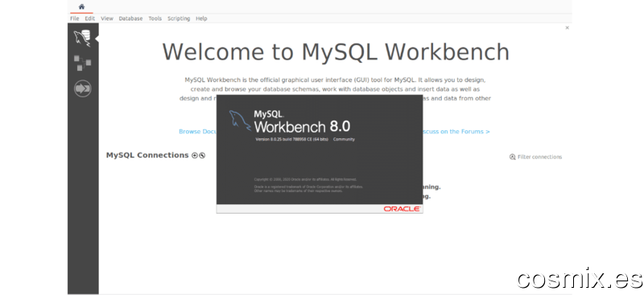Open the Discuss on the Forums link
The image size is (644, 295).
[x=456, y=132]
